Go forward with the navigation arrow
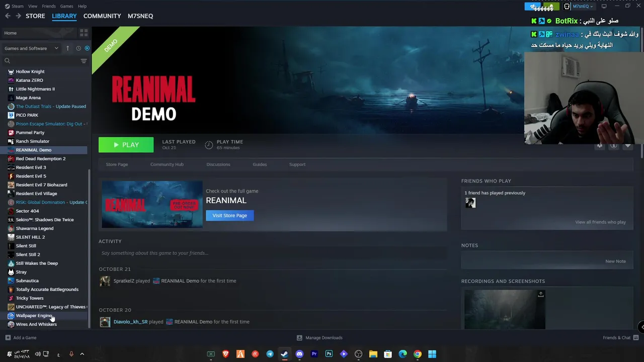Image resolution: width=644 pixels, height=362 pixels. click(18, 16)
